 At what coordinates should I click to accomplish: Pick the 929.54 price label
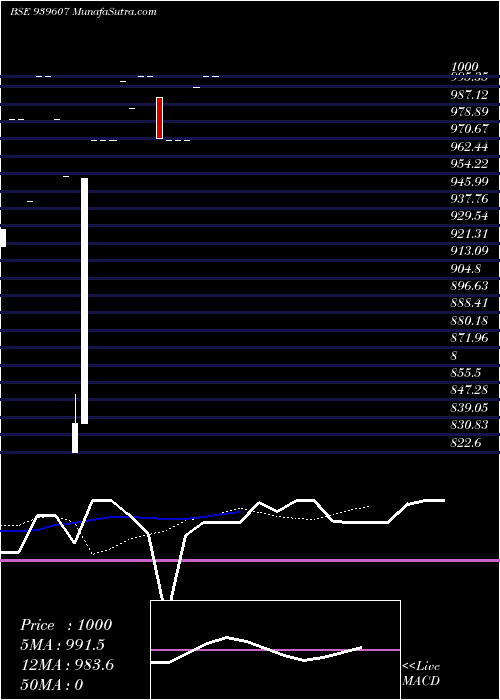point(469,217)
